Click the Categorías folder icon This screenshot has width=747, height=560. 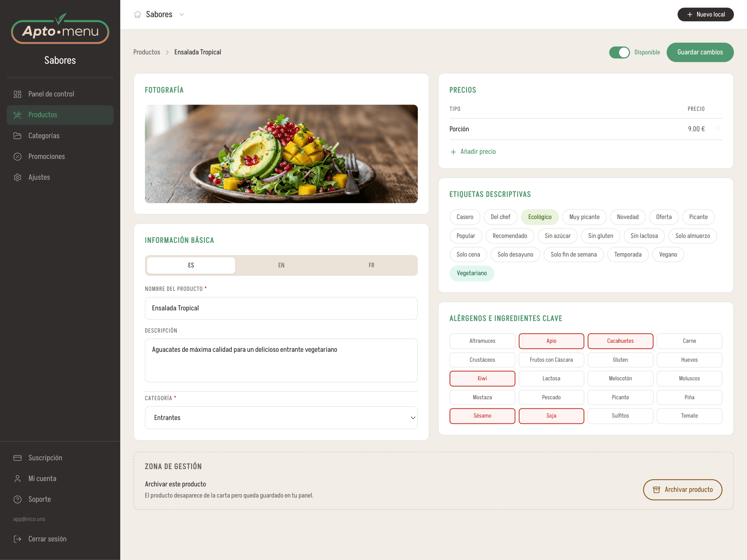point(17,136)
